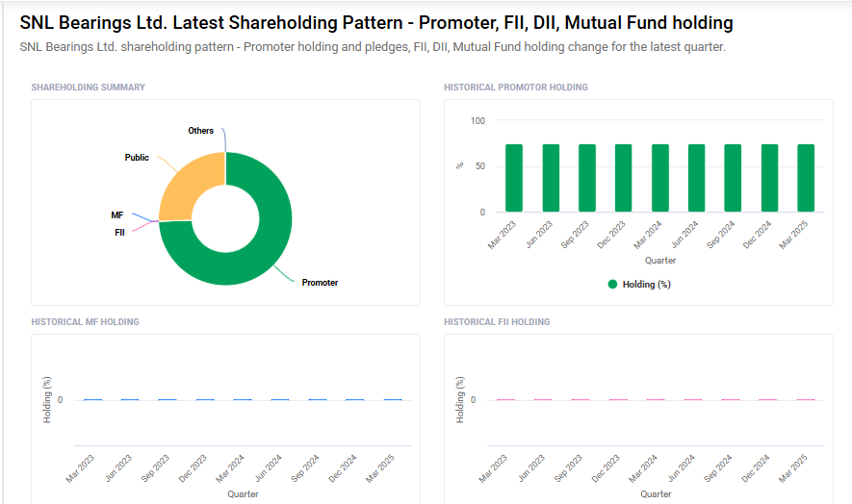Click the 50 value on promoter chart axis

click(480, 166)
